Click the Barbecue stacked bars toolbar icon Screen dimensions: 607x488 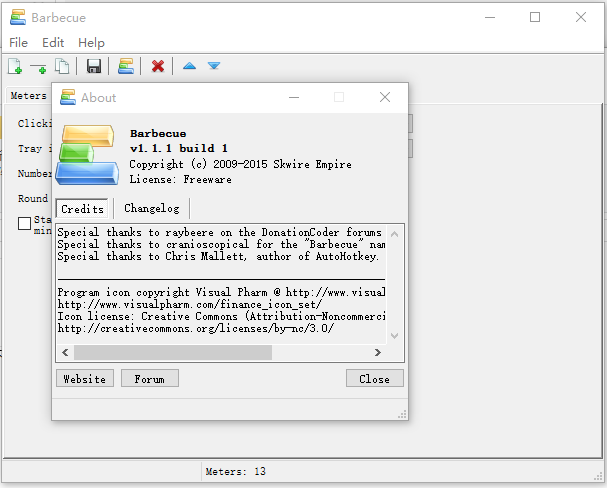click(126, 66)
